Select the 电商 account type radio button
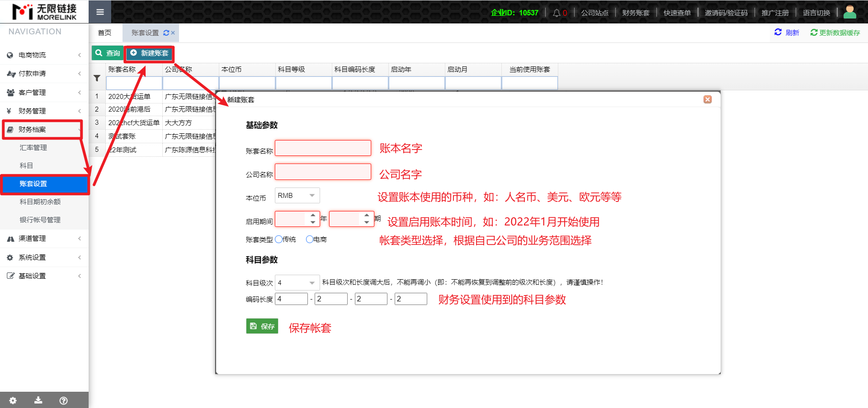868x408 pixels. (x=310, y=239)
